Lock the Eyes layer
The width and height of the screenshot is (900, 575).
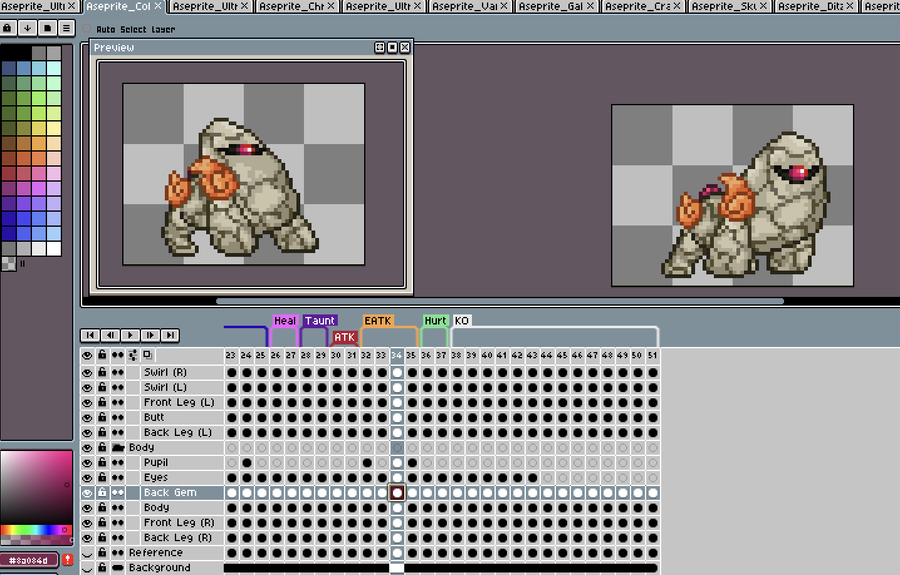coord(102,477)
